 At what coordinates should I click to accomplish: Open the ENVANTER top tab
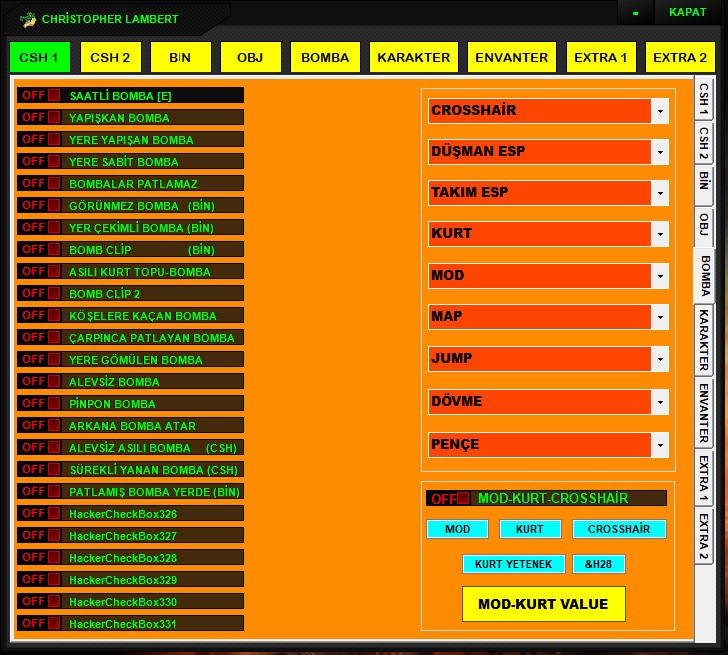[x=512, y=58]
